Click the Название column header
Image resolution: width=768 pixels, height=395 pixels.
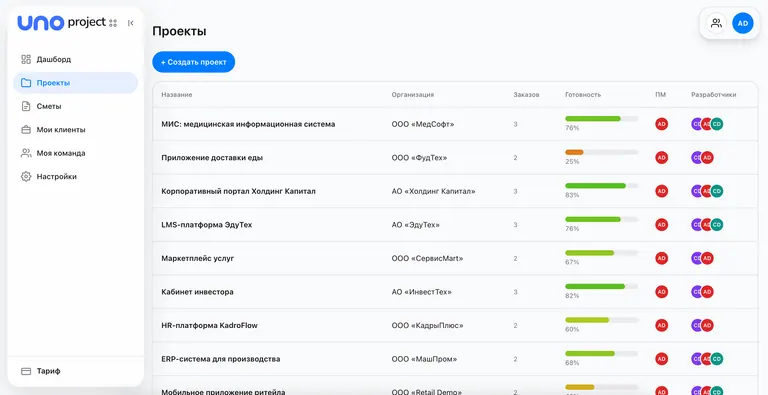[177, 95]
